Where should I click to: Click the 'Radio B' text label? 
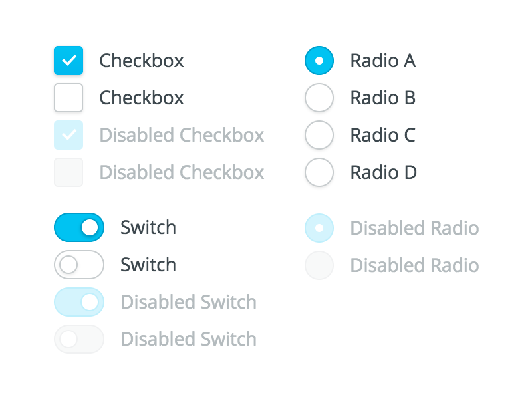pos(382,98)
